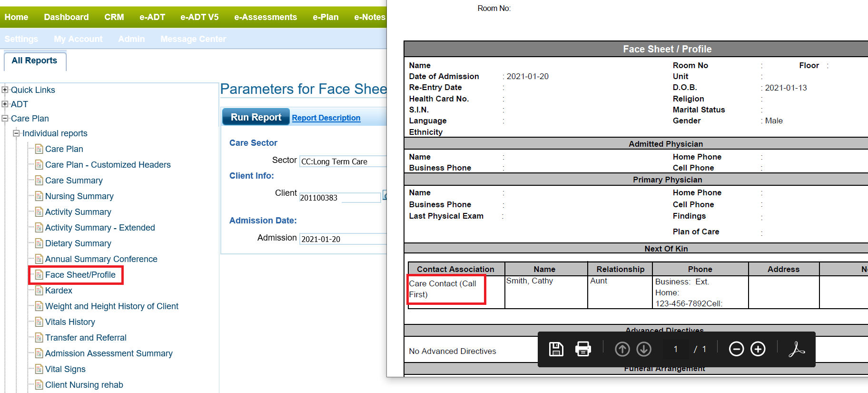Open the Report Description link
This screenshot has height=393, width=868.
tap(326, 118)
